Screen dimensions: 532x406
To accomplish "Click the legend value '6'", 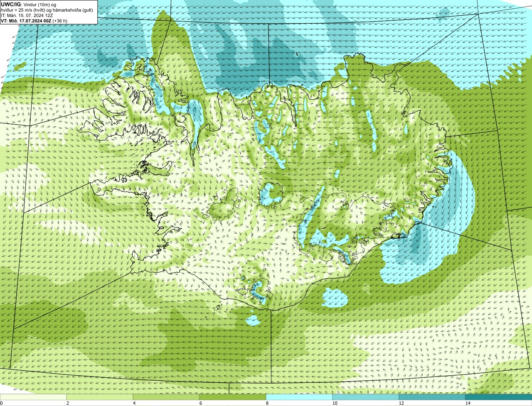I will (x=201, y=403).
